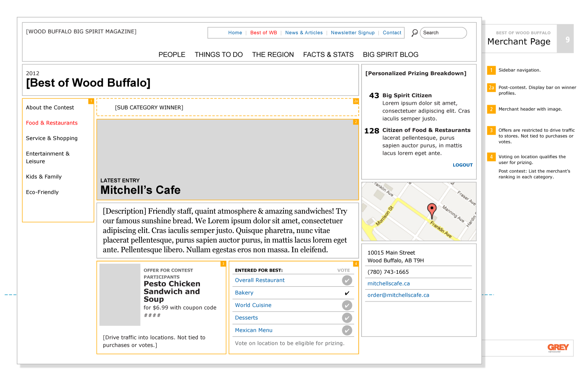The image size is (588, 381).
Task: Open the PEOPLE main menu
Action: pos(172,55)
